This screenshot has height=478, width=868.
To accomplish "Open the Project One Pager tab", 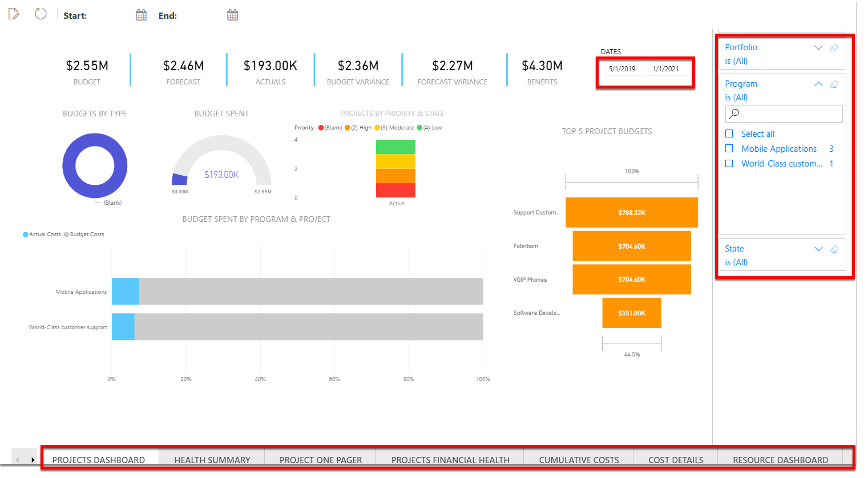I will click(321, 459).
